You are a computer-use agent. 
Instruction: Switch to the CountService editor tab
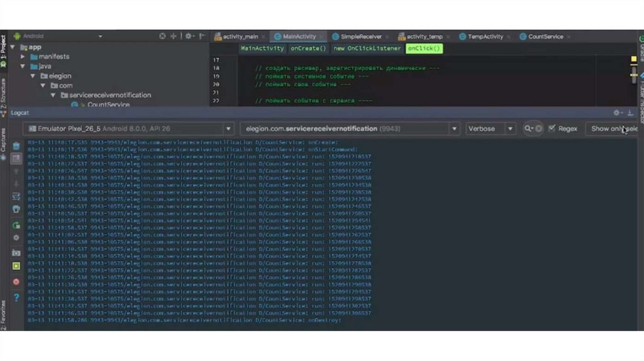545,36
